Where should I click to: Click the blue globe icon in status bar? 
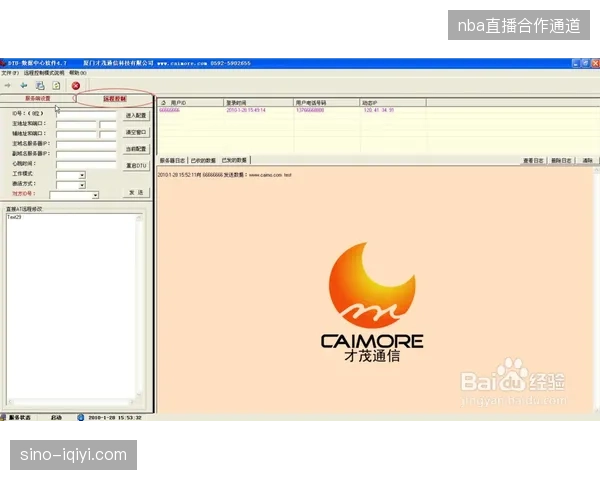click(x=80, y=417)
